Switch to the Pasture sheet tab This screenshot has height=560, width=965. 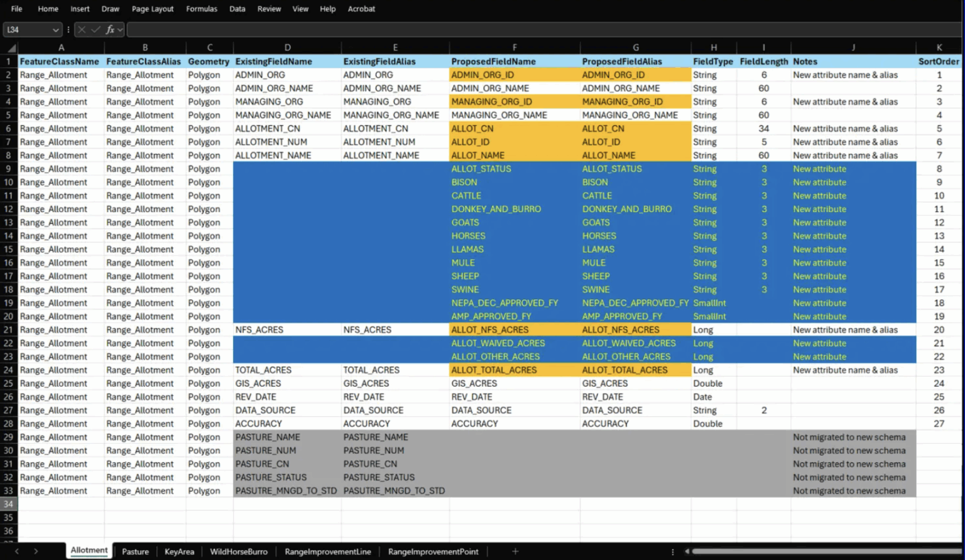[x=135, y=551]
